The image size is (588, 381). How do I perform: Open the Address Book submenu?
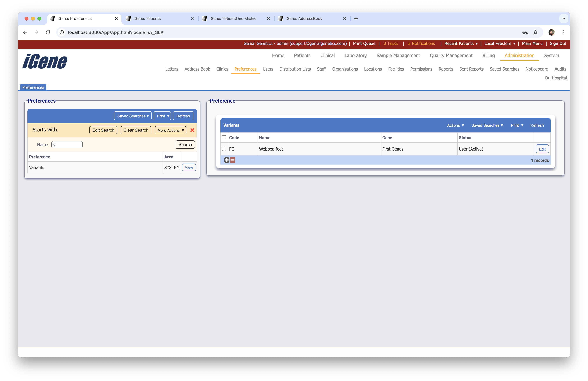pos(197,69)
